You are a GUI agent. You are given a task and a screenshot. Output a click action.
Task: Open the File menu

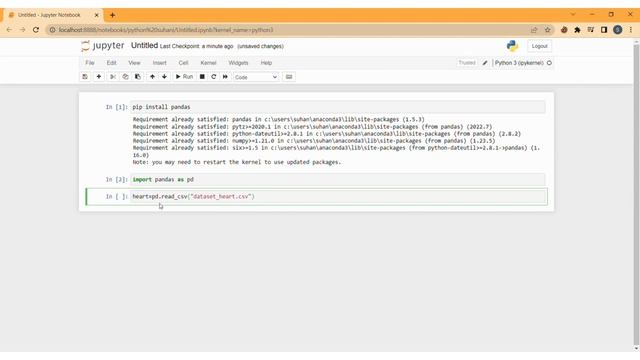(x=90, y=63)
